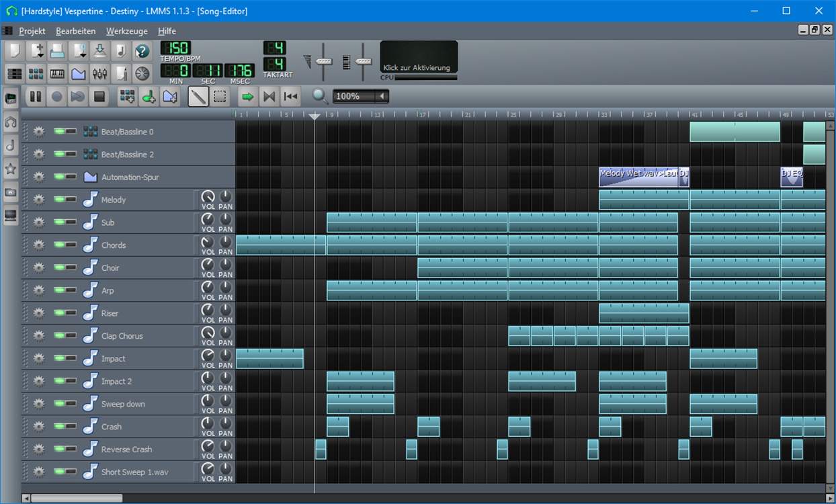This screenshot has height=504, width=836.
Task: Mute the Sub track
Action: pos(59,222)
